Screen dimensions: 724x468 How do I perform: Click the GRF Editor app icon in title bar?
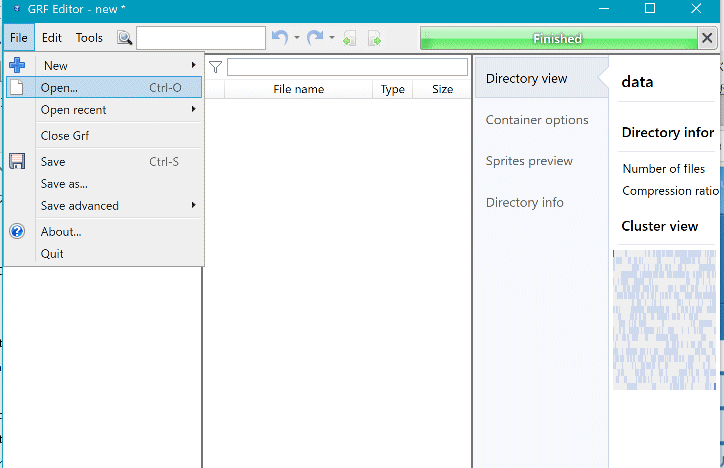pyautogui.click(x=17, y=9)
